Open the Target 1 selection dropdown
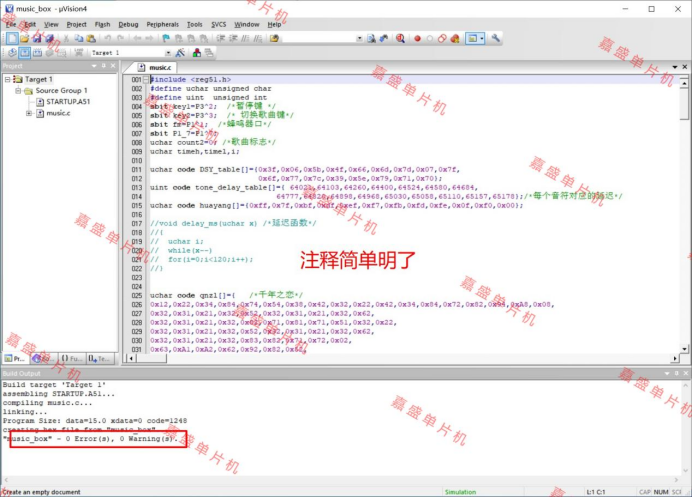 click(x=168, y=53)
